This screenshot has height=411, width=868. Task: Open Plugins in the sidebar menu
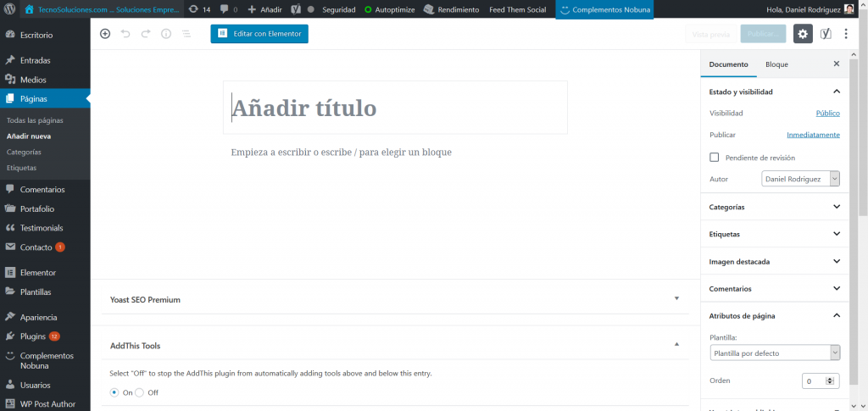33,336
